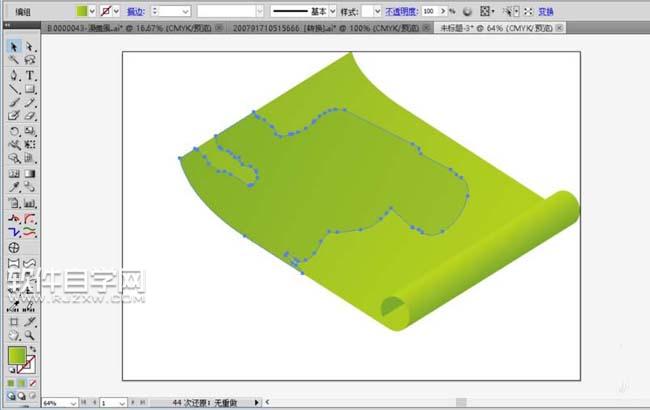Select the Pen tool
The height and width of the screenshot is (410, 650).
(14, 75)
